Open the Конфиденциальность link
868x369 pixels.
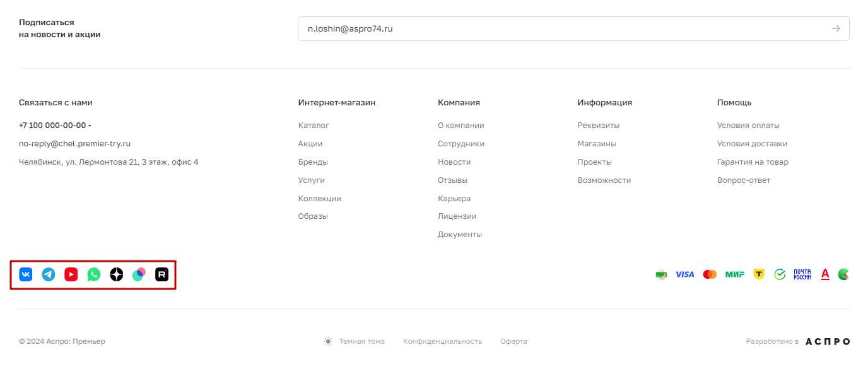(x=442, y=341)
